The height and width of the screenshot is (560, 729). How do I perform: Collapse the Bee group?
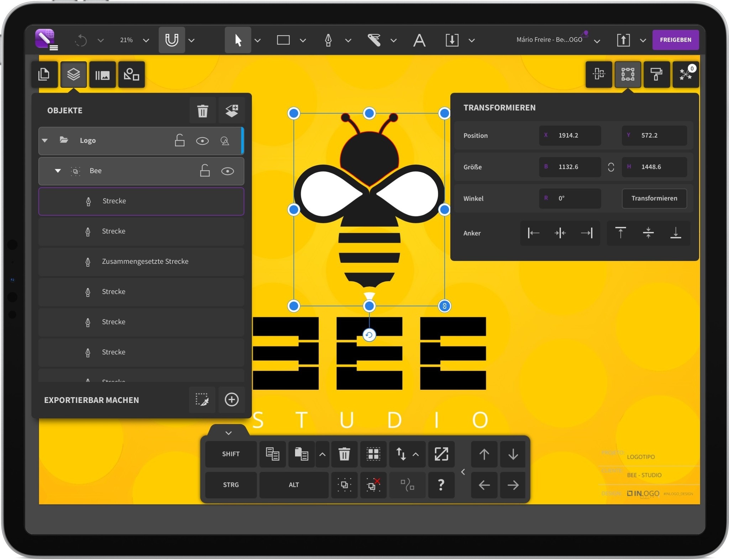pyautogui.click(x=57, y=171)
